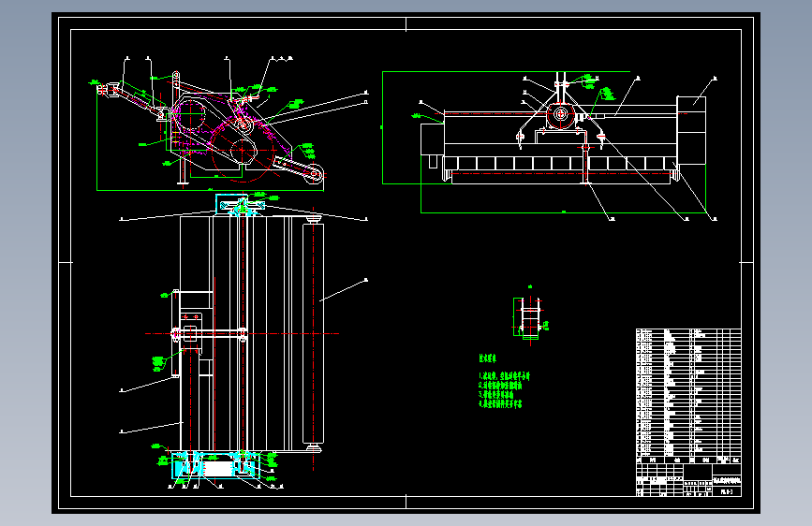This screenshot has height=526, width=812.
Task: Click the green technical requirements notes block
Action: point(505,382)
